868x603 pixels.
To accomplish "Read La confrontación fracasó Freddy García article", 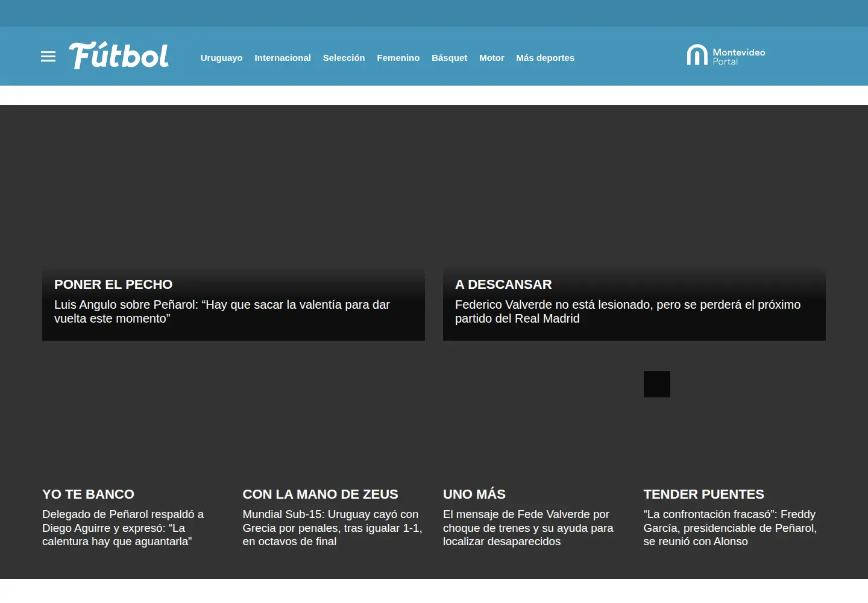I will pos(730,528).
